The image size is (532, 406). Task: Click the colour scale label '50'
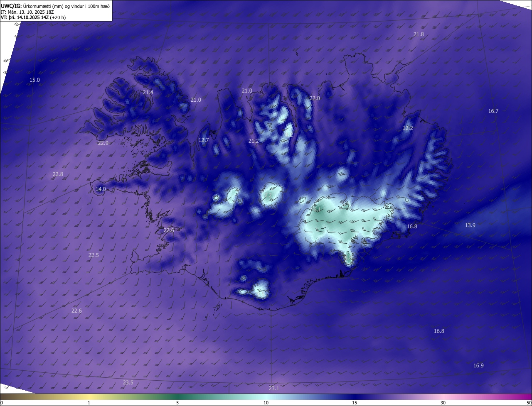(529, 403)
